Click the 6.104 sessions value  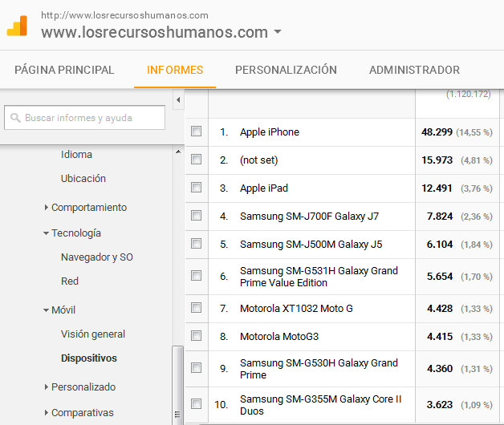[x=439, y=244]
